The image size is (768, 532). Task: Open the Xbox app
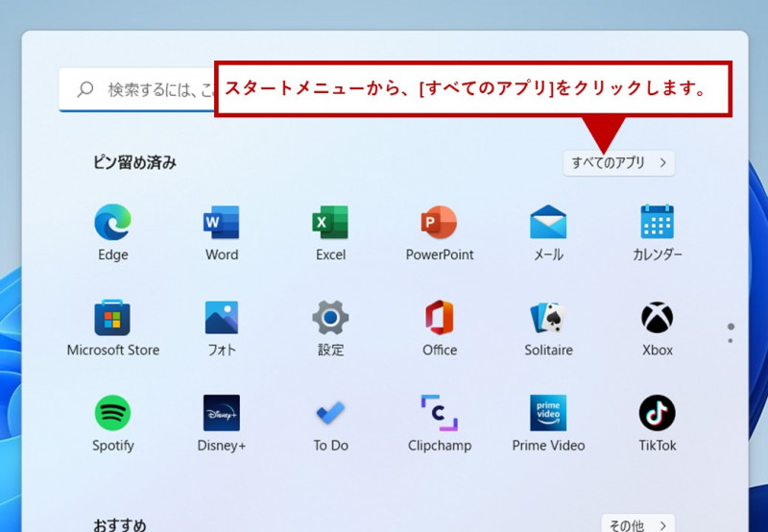[x=658, y=318]
